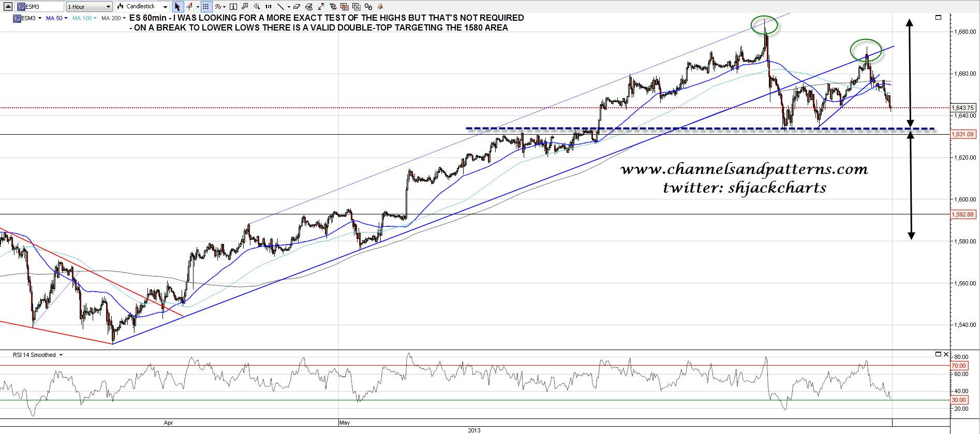Choose the eraser tool
This screenshot has width=980, height=434.
(x=296, y=7)
